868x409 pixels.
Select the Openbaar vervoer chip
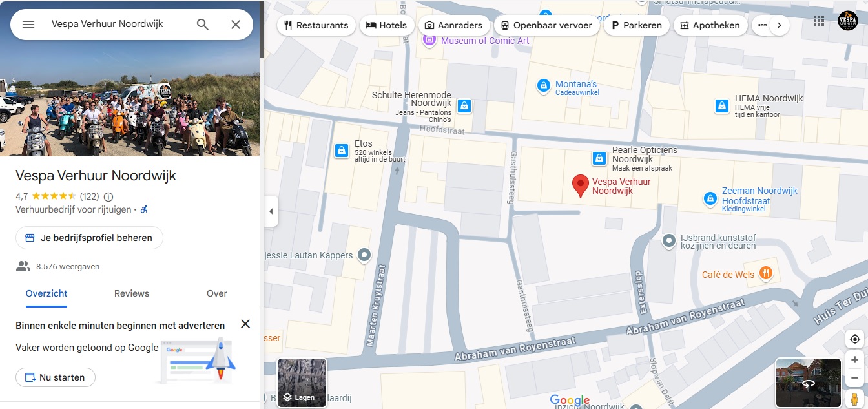[x=547, y=25]
